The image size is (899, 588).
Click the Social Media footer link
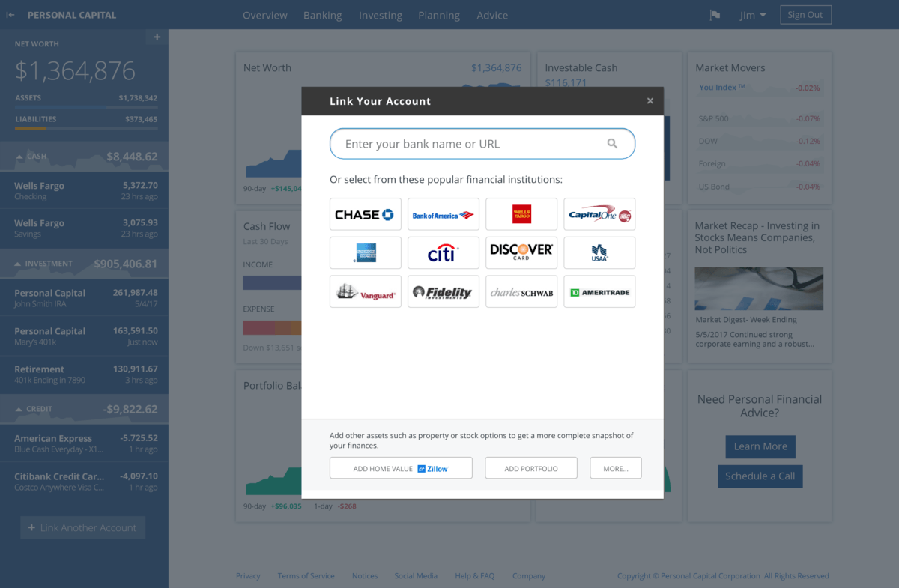[416, 576]
